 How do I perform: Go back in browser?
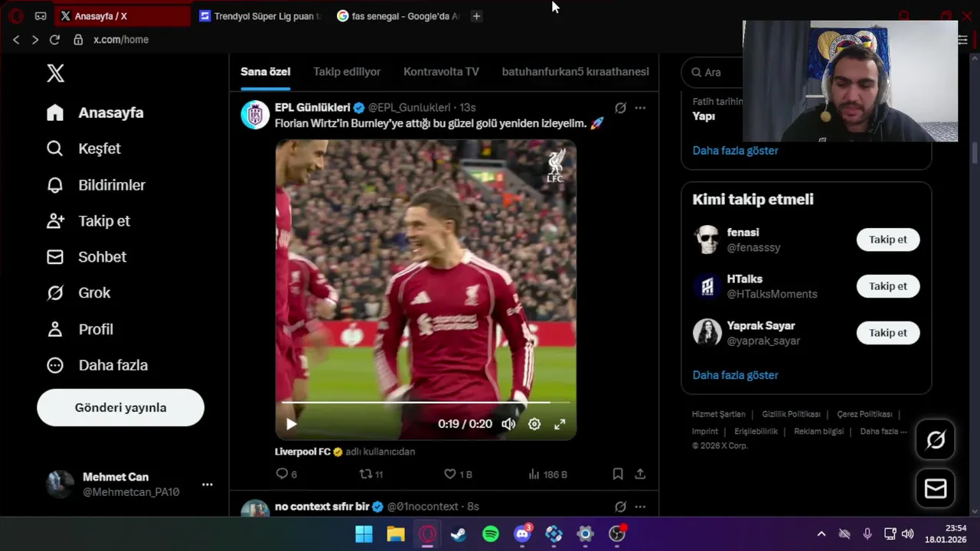click(16, 40)
